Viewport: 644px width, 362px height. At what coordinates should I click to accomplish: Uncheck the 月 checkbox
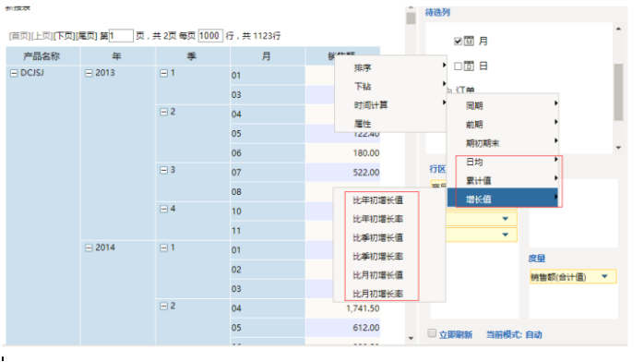458,41
